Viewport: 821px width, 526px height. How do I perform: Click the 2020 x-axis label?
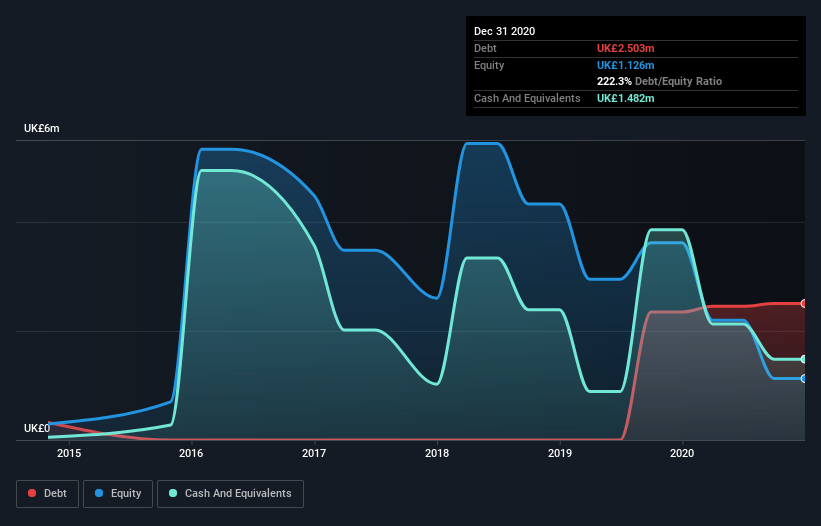[682, 453]
